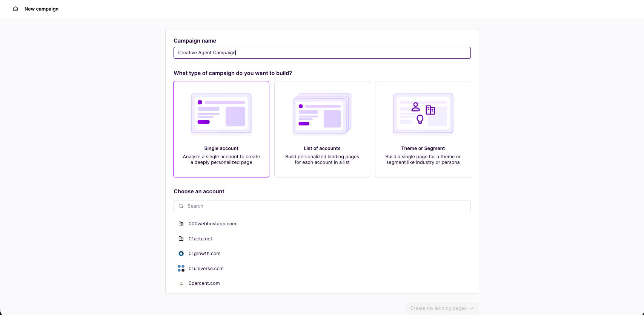644x315 pixels.
Task: Click the Single account illustration
Action: pyautogui.click(x=221, y=113)
